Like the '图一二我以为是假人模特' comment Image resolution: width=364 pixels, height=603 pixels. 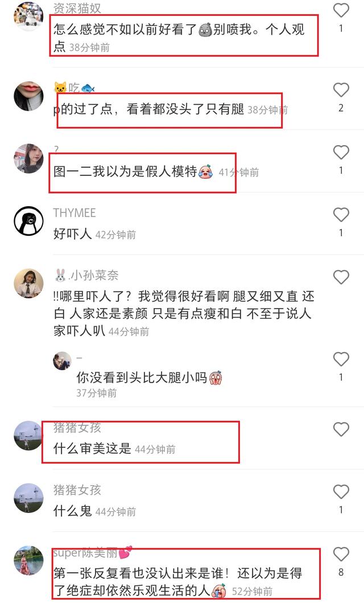341,152
